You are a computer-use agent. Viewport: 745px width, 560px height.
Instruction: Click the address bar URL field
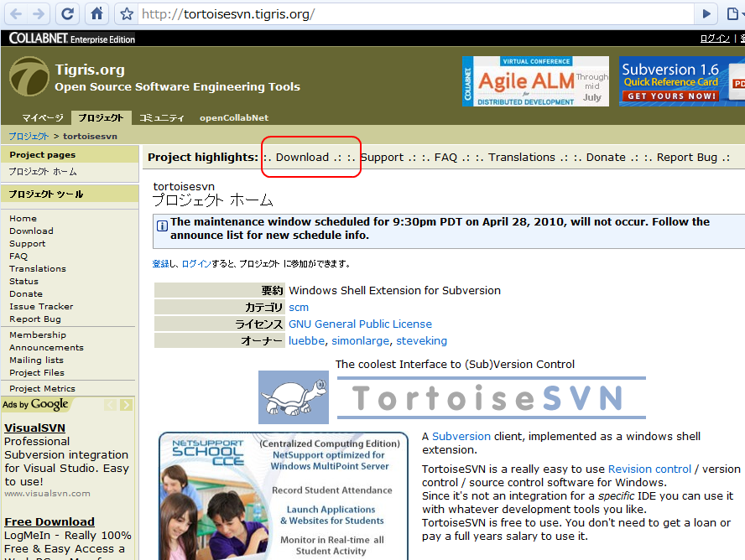coord(417,14)
